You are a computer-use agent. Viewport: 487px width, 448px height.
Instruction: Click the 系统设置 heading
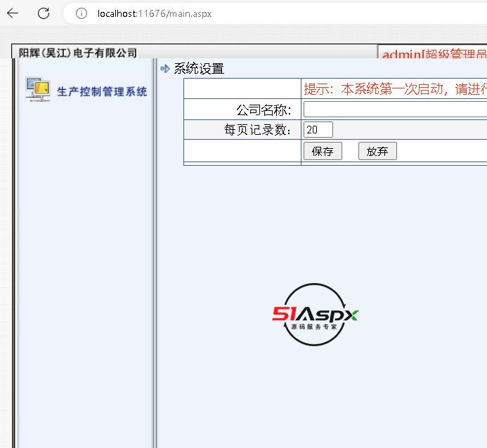(x=199, y=69)
